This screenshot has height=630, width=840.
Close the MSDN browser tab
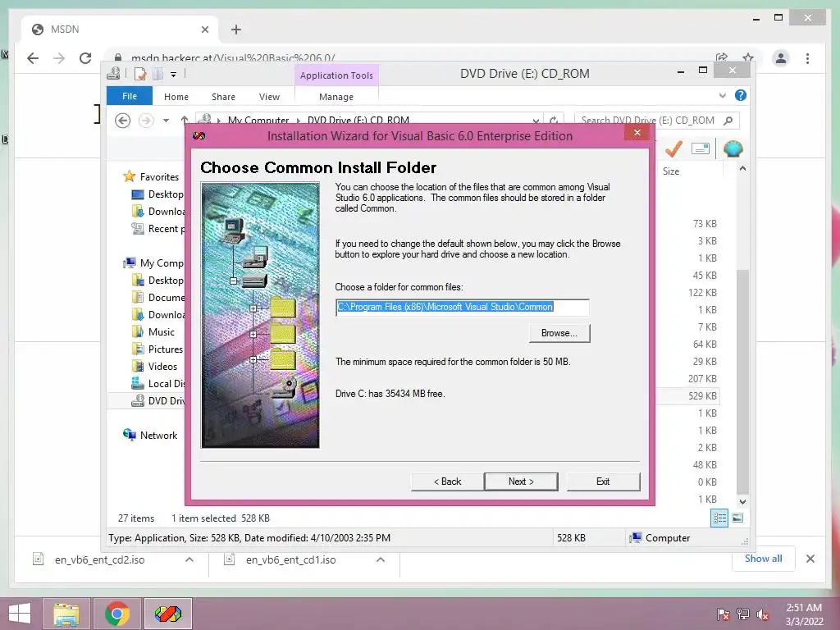(204, 30)
